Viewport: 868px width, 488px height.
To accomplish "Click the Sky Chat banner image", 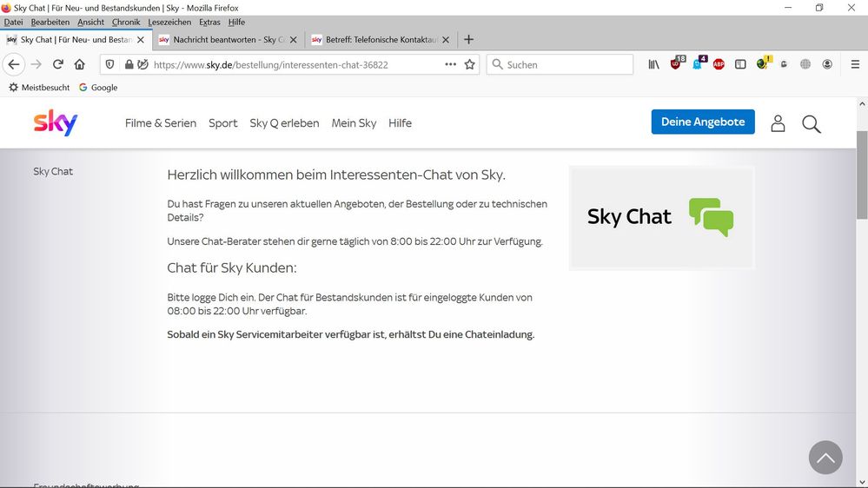I will [x=661, y=217].
